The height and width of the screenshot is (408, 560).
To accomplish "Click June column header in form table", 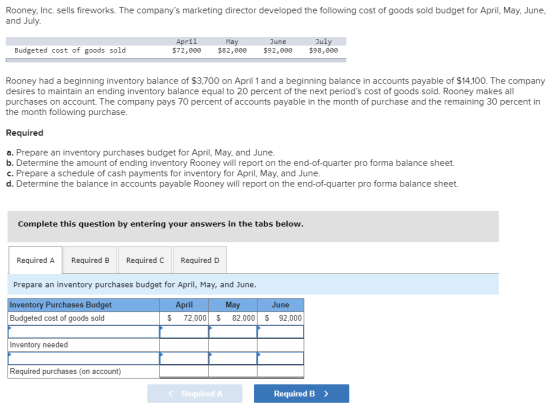I will pyautogui.click(x=280, y=305).
